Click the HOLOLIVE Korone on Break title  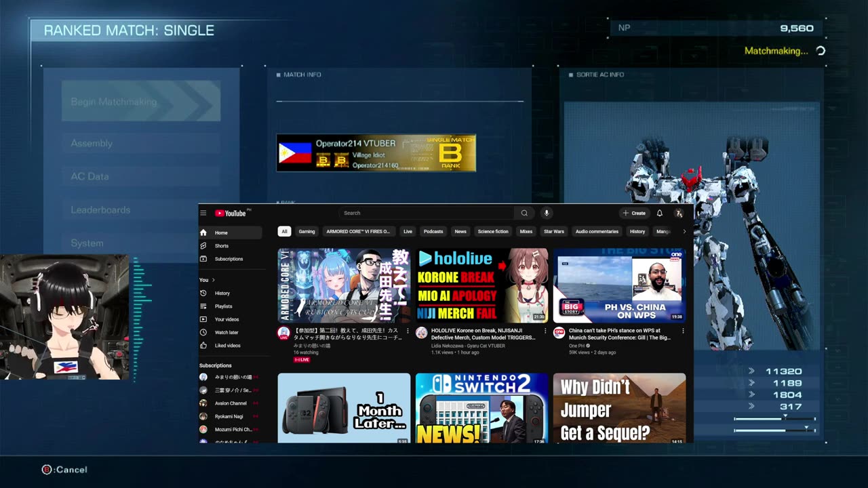tap(484, 334)
